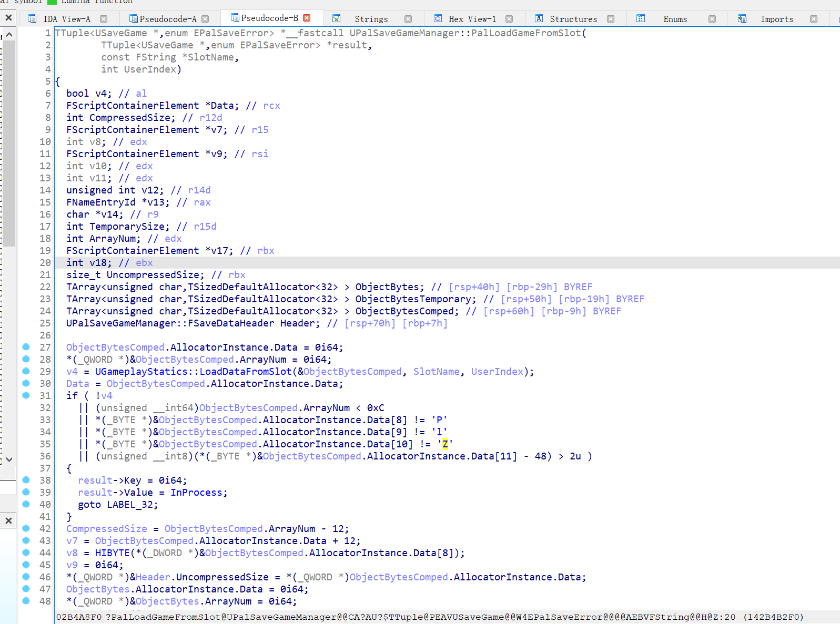Toggle breakpoint dot on line 44
Screen dimensions: 840x624
tap(26, 553)
